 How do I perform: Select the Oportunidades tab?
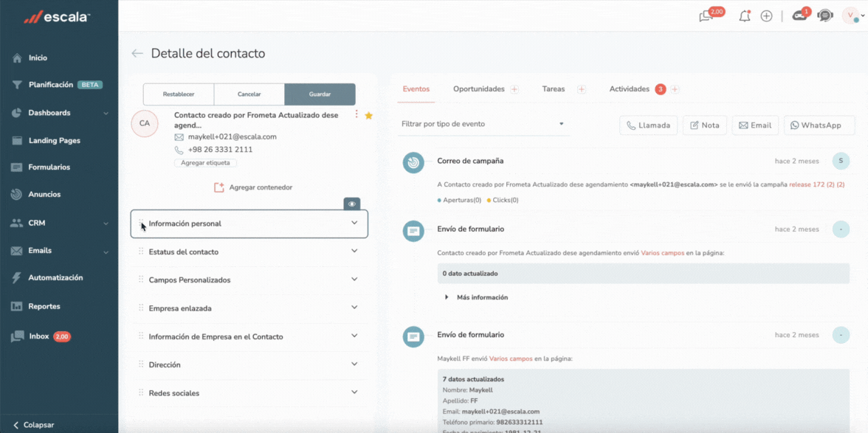tap(478, 89)
